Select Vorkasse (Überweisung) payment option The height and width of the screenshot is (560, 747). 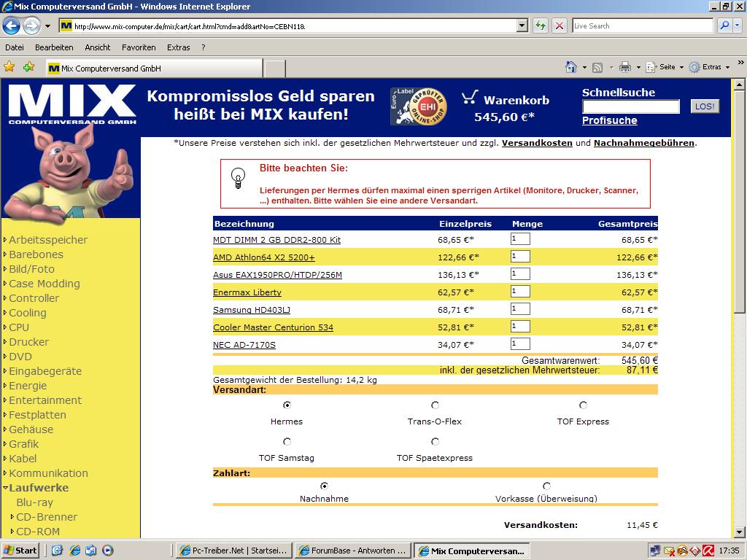[546, 486]
